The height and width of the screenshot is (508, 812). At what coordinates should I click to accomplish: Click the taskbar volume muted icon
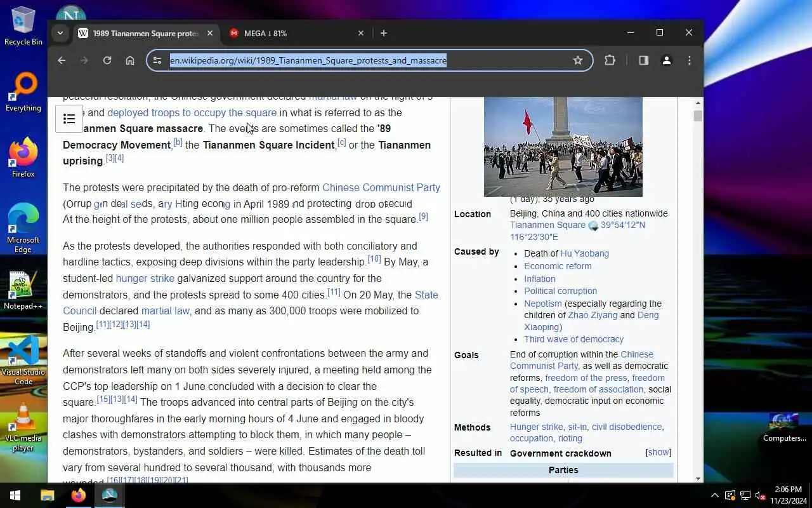pyautogui.click(x=760, y=495)
